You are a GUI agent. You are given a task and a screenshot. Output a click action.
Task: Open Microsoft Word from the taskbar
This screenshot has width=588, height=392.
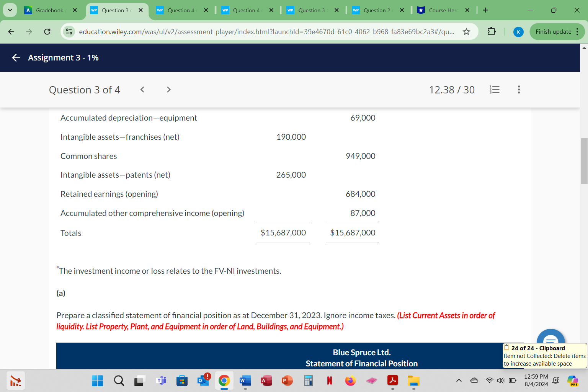pos(245,381)
